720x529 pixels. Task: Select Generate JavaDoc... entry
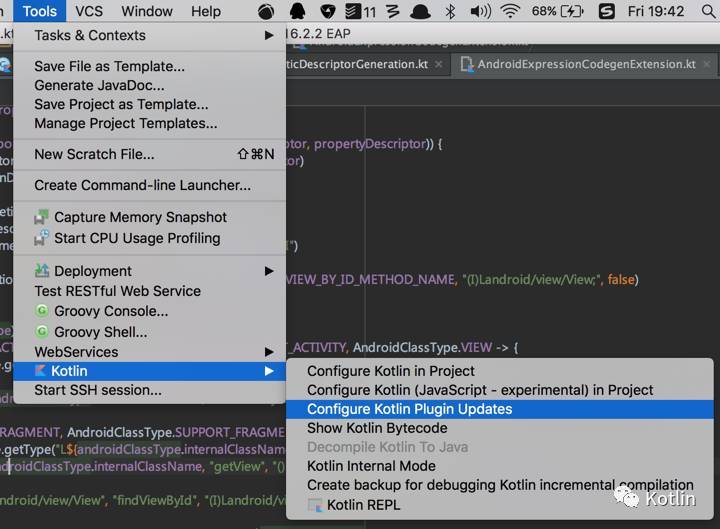pyautogui.click(x=150, y=85)
